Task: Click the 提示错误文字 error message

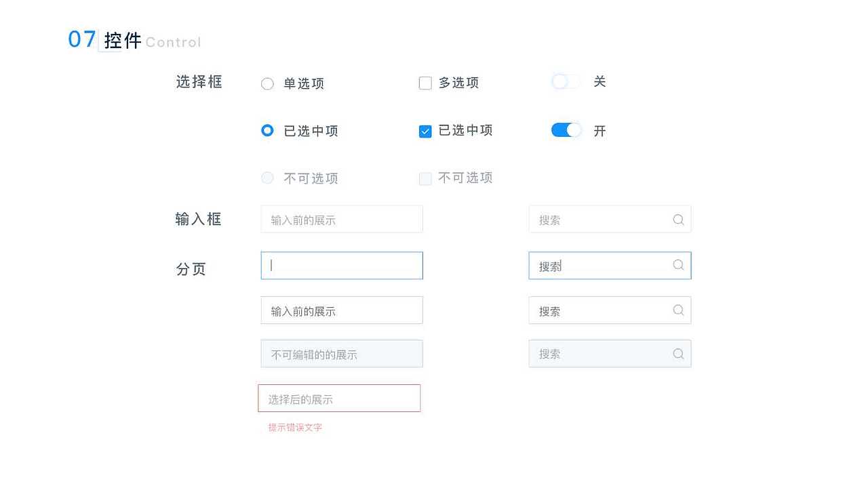Action: coord(294,428)
